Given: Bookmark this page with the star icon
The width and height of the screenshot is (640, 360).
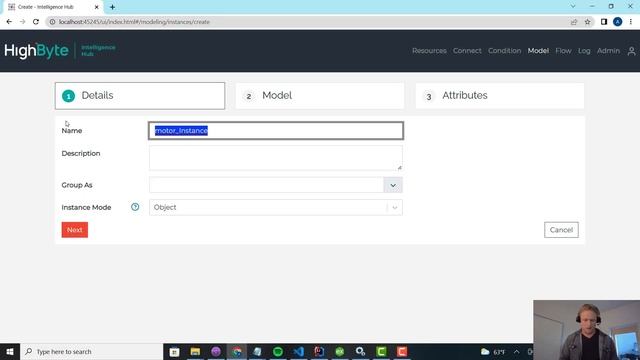Looking at the screenshot, I should click(x=587, y=22).
